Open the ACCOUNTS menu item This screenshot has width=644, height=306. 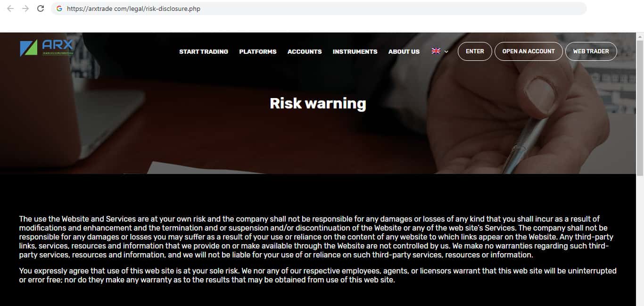click(x=305, y=51)
